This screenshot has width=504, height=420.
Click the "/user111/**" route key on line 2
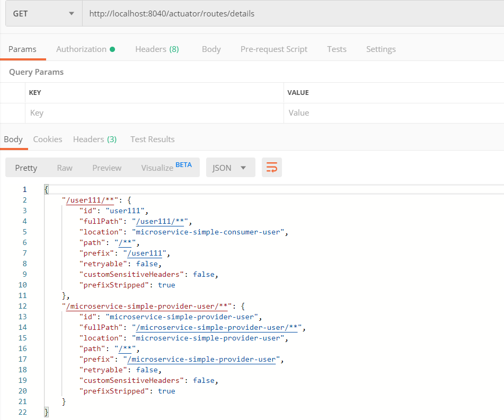pyautogui.click(x=90, y=200)
